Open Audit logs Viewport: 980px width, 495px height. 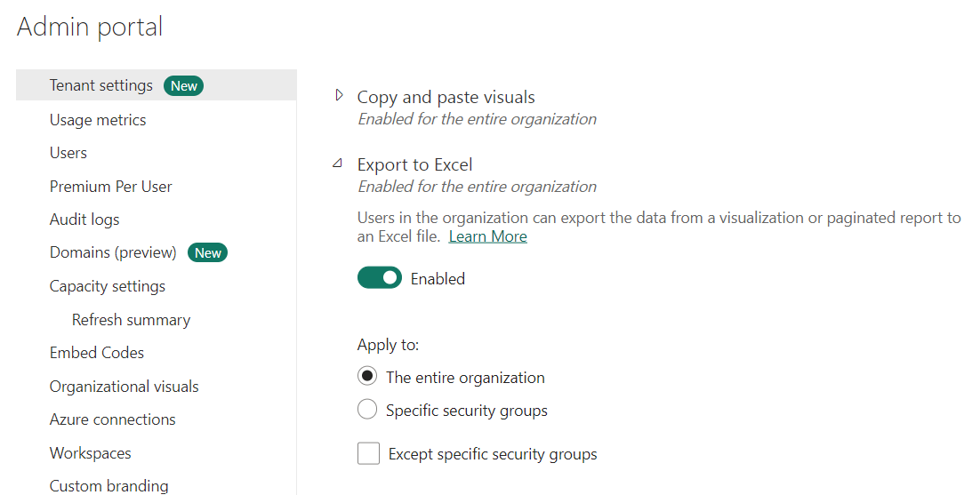84,220
